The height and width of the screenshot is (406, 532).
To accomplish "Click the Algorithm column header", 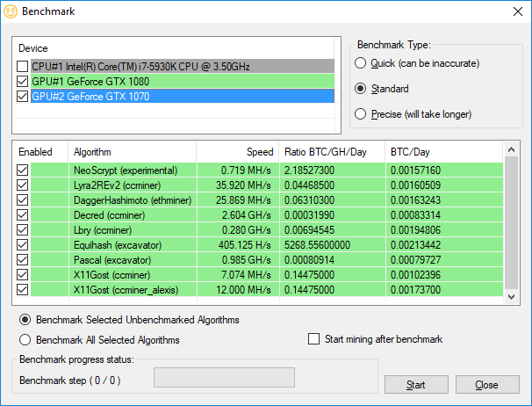I will coord(132,152).
